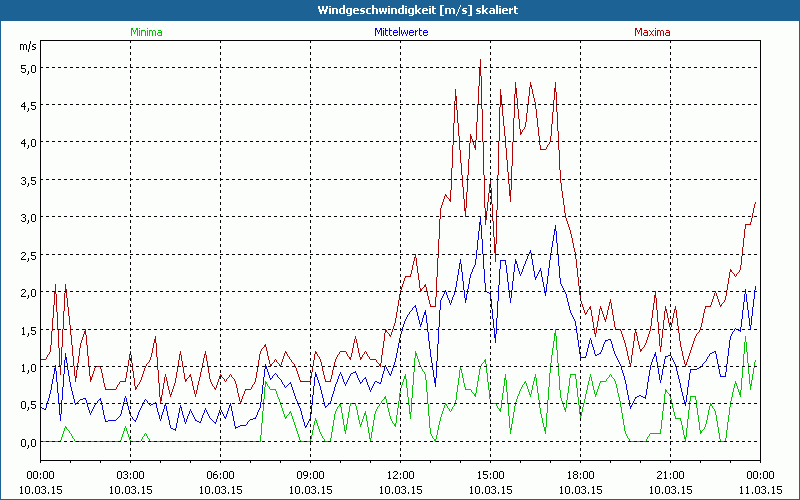
Task: Click the blue Mittelwerte legend label
Action: click(401, 32)
